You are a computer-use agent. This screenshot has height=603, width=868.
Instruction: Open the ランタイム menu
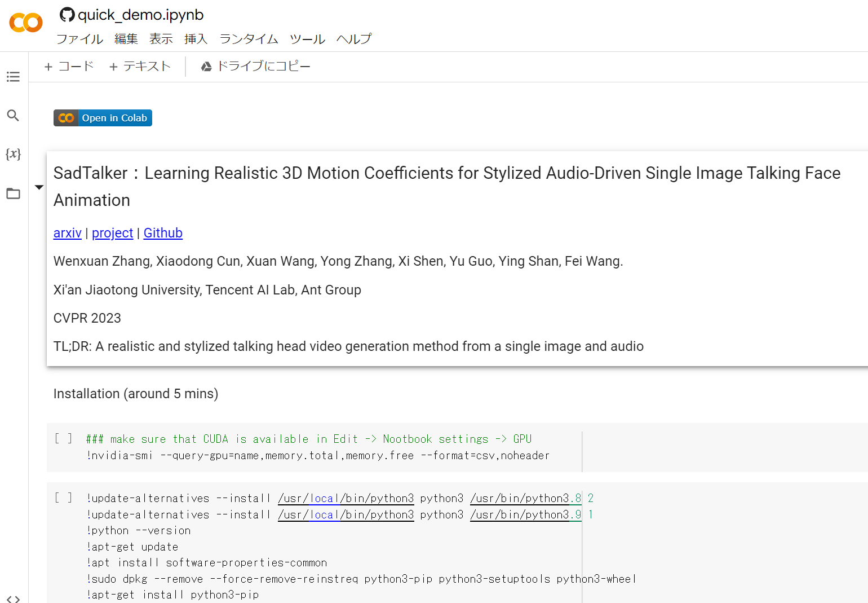(x=248, y=39)
